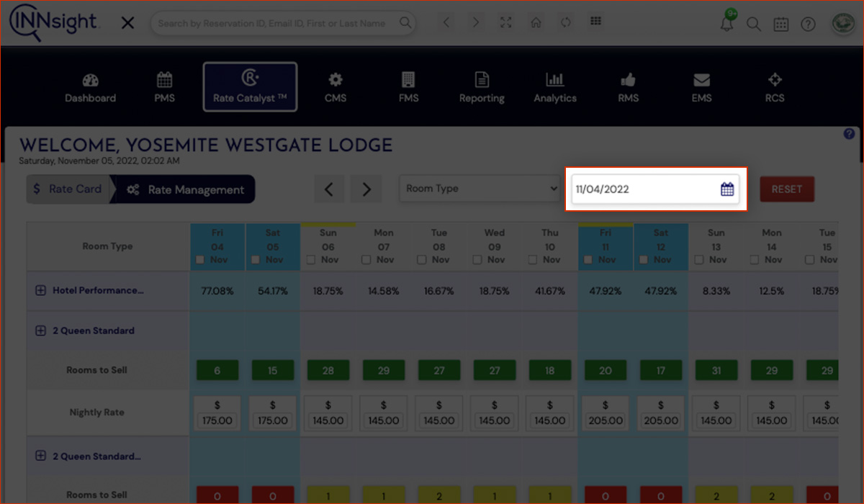Viewport: 864px width, 504px height.
Task: Check the Fri 04 Nov checkbox
Action: pos(201,260)
